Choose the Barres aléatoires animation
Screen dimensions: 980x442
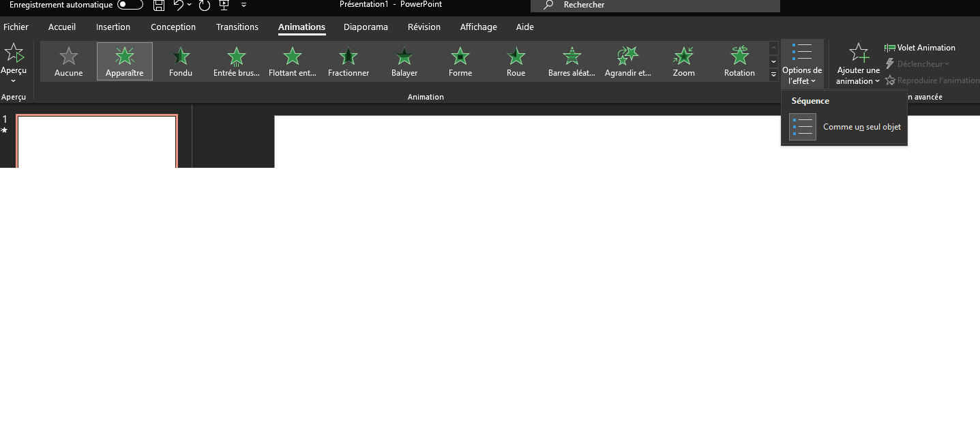tap(572, 61)
